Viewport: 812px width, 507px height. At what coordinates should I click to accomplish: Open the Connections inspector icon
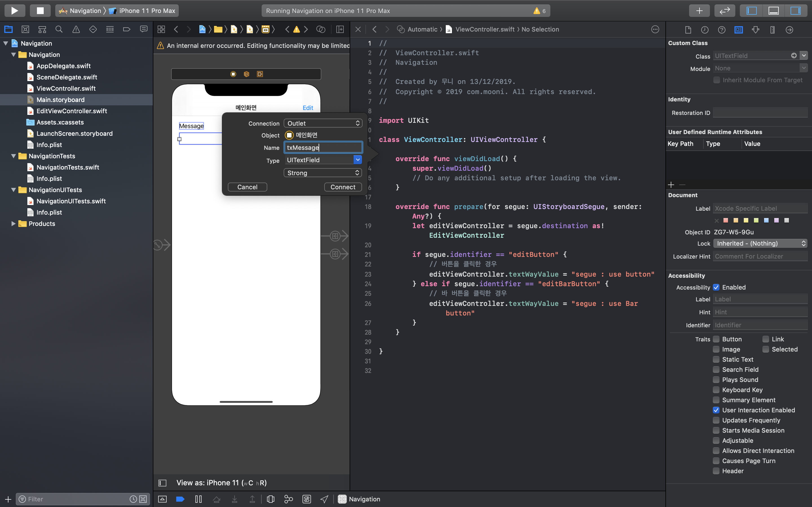click(x=789, y=30)
